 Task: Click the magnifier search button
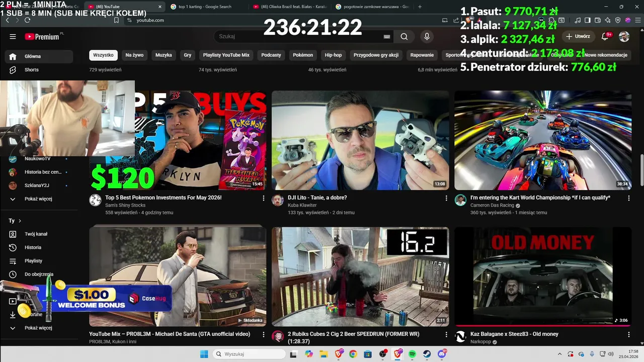pyautogui.click(x=404, y=37)
